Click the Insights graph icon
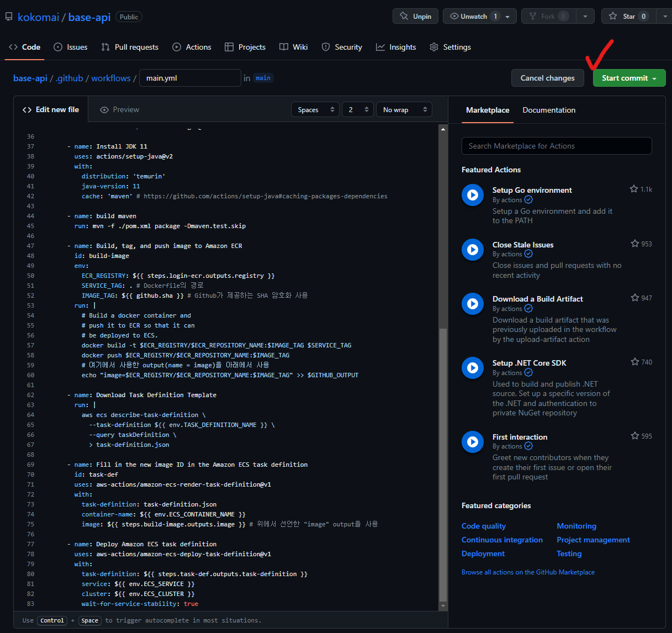Screen dimensions: 672x633 click(x=380, y=47)
